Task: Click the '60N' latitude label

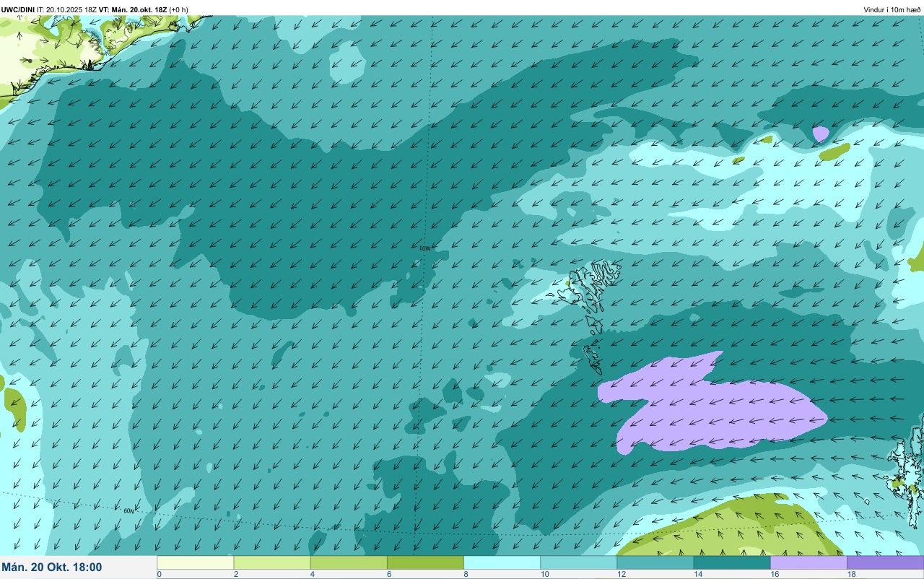Action: click(128, 511)
